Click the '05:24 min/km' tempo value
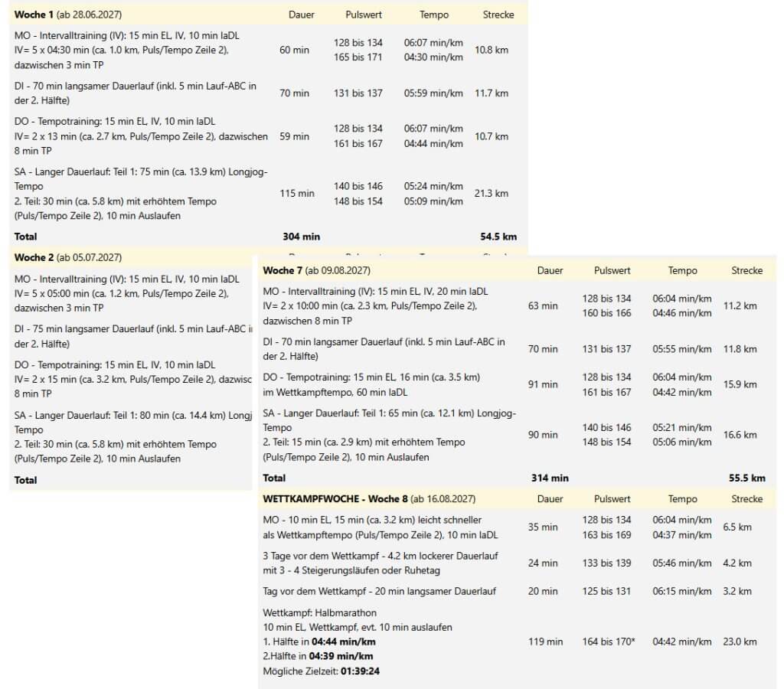The height and width of the screenshot is (689, 784). tap(433, 187)
